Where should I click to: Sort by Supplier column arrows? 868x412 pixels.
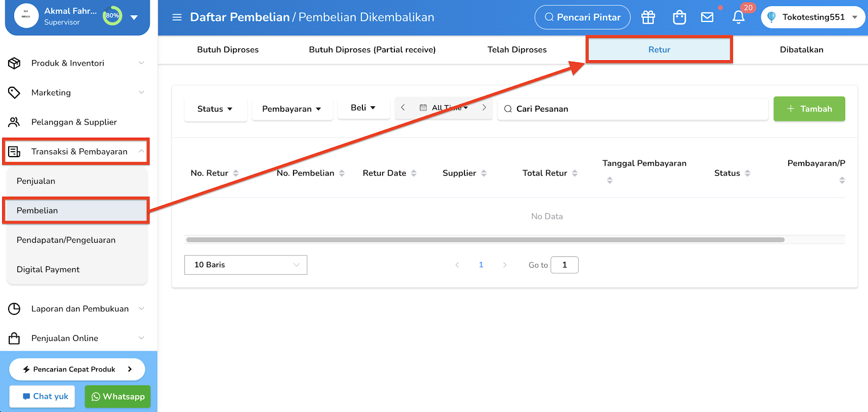[x=484, y=173]
